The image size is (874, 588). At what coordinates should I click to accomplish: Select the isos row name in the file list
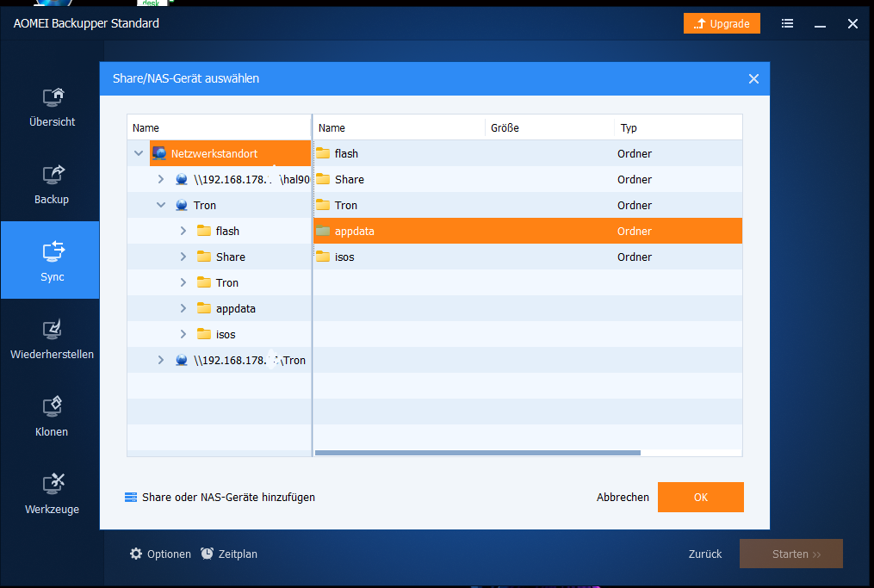click(344, 257)
